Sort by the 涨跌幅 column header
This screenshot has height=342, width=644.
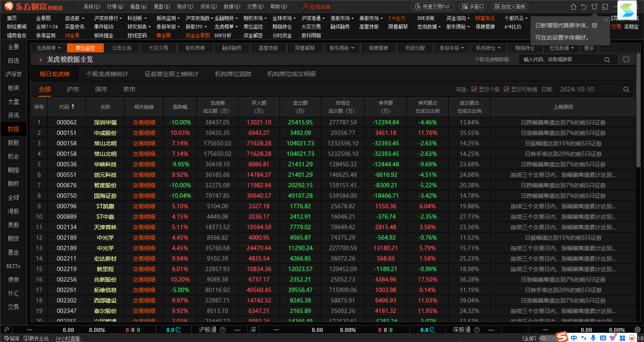click(180, 107)
